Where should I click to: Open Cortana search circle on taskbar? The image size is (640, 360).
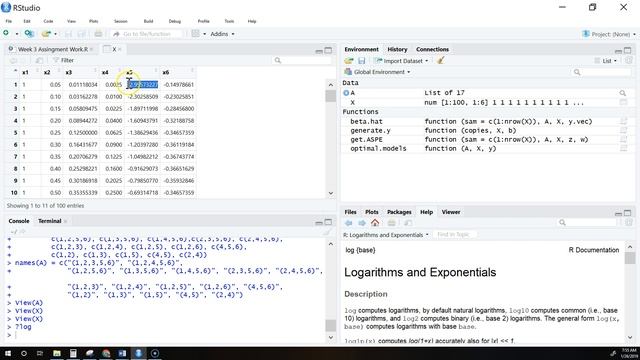[24, 353]
